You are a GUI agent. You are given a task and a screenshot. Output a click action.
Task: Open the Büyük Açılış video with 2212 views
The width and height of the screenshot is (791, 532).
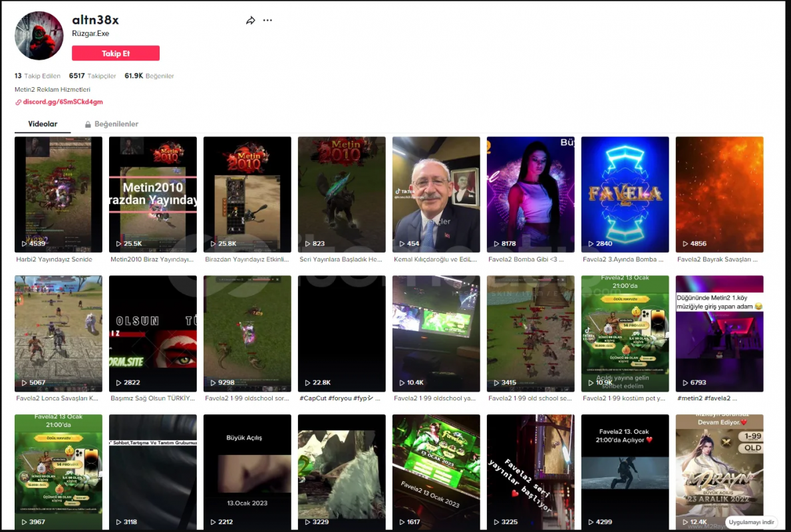pyautogui.click(x=247, y=472)
